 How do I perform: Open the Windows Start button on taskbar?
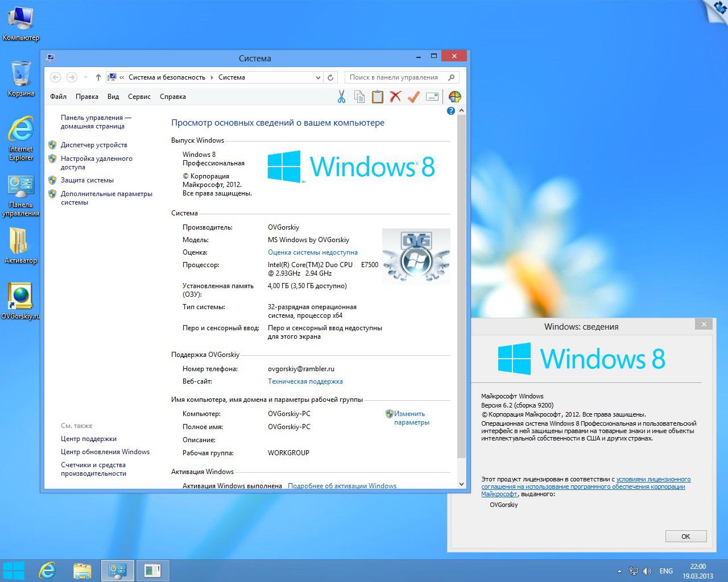14,570
